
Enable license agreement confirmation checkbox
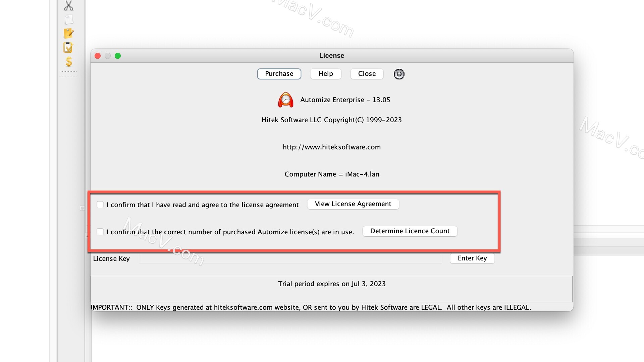(100, 204)
